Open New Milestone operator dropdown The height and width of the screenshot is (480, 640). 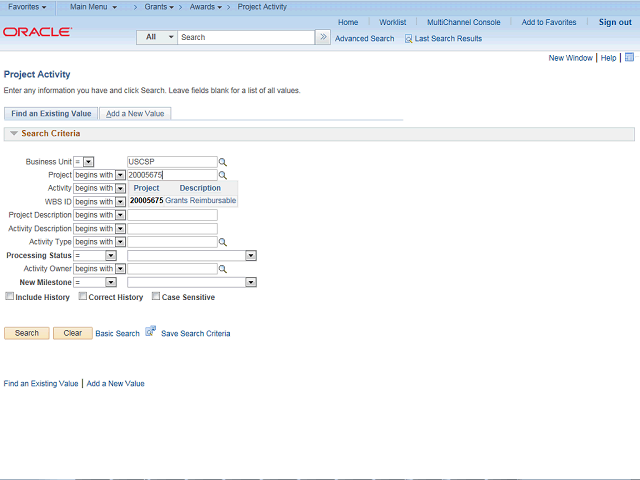tap(111, 282)
